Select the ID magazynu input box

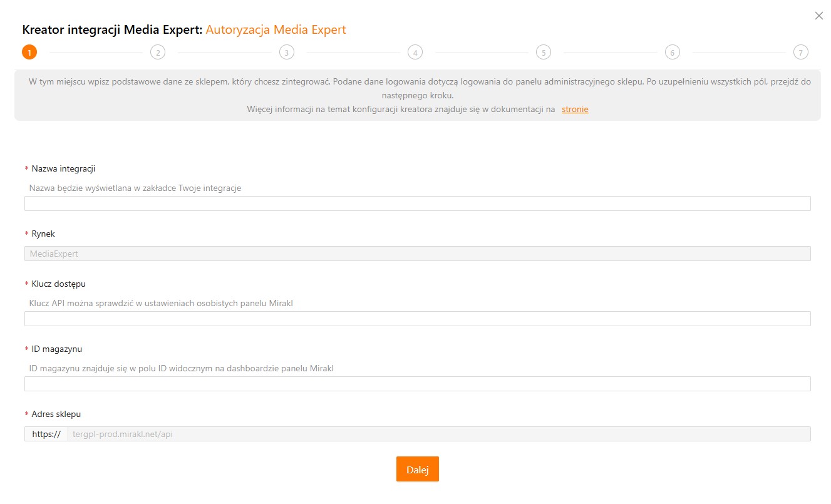[417, 384]
